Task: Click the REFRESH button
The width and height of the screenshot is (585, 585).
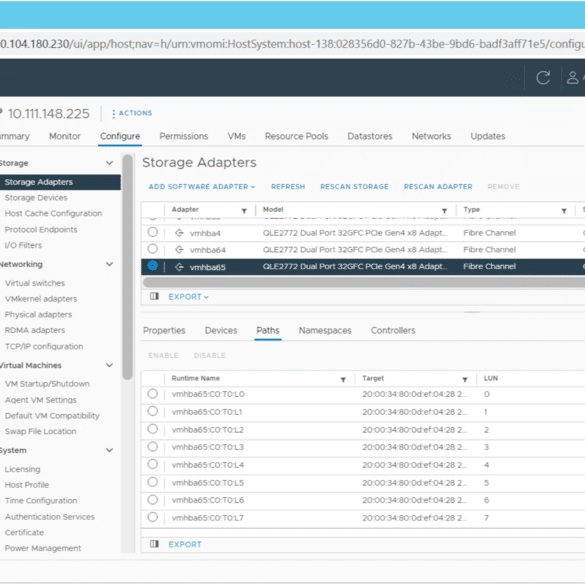Action: (x=288, y=187)
